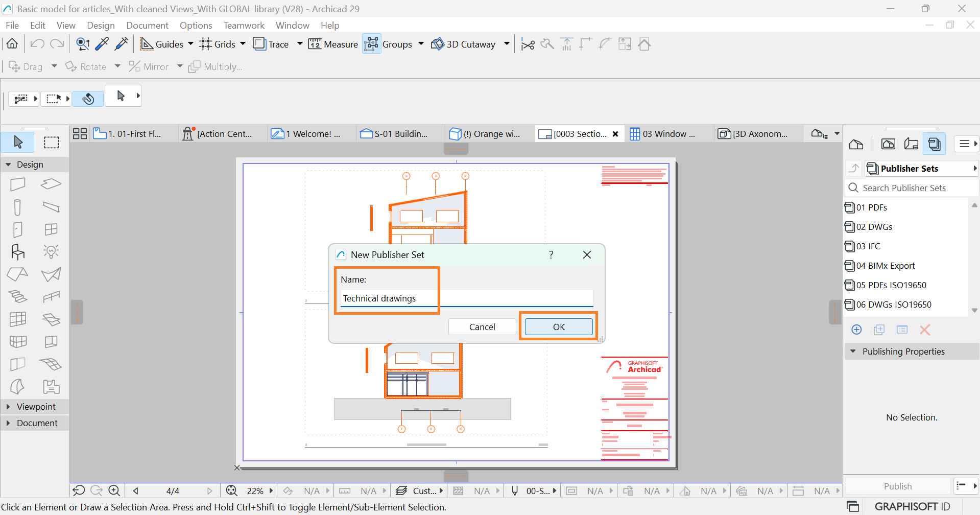Open the Publisher Sets popup arrow

point(975,169)
